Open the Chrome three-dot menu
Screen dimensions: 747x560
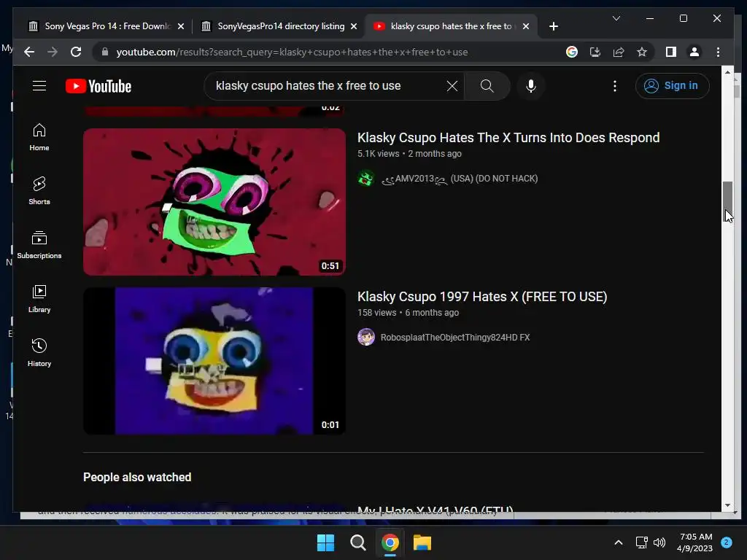click(x=718, y=52)
